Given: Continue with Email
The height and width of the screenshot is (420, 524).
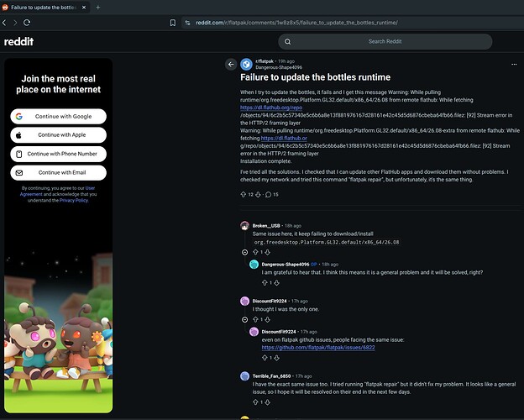Looking at the screenshot, I should (x=59, y=172).
